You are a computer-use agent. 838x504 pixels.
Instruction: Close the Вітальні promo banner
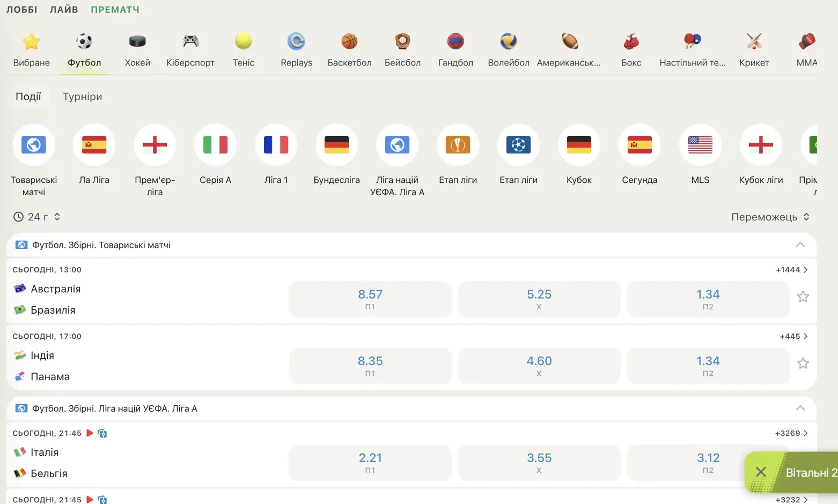point(761,472)
